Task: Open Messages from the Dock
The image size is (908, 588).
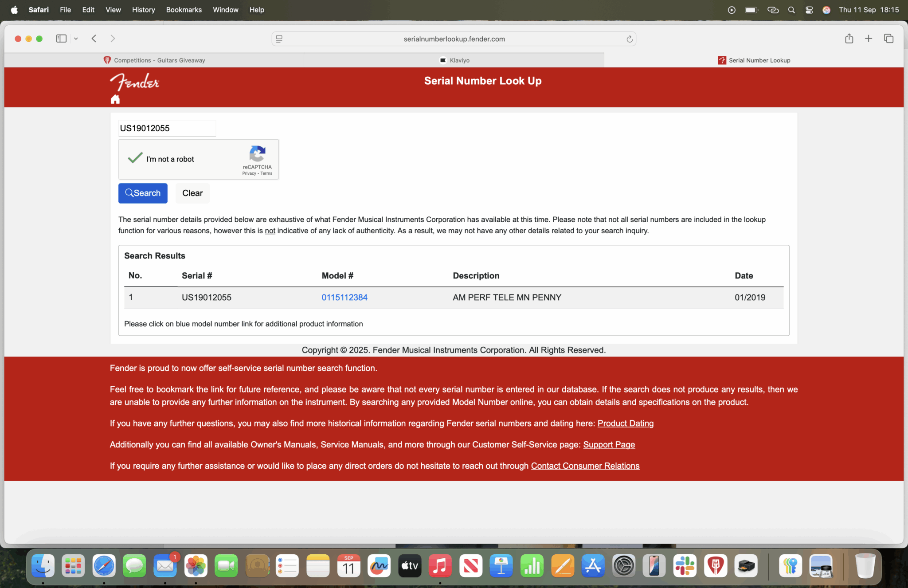Action: [134, 566]
